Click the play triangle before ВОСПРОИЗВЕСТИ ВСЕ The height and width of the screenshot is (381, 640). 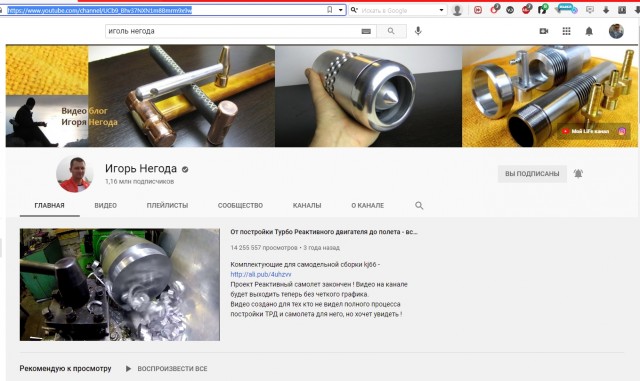(x=128, y=369)
